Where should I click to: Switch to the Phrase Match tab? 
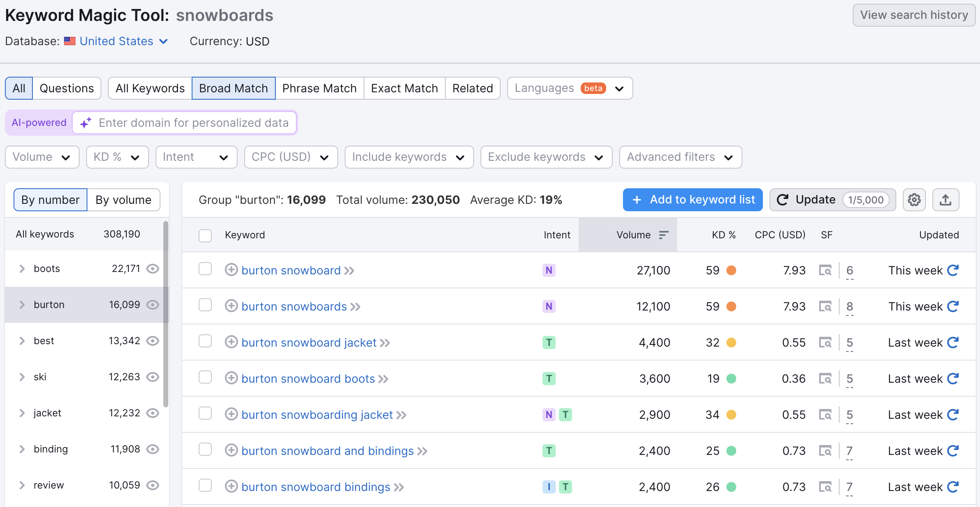click(319, 88)
